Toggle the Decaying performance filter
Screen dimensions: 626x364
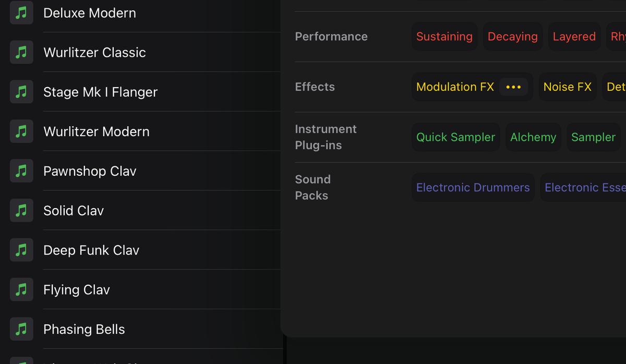click(x=512, y=37)
